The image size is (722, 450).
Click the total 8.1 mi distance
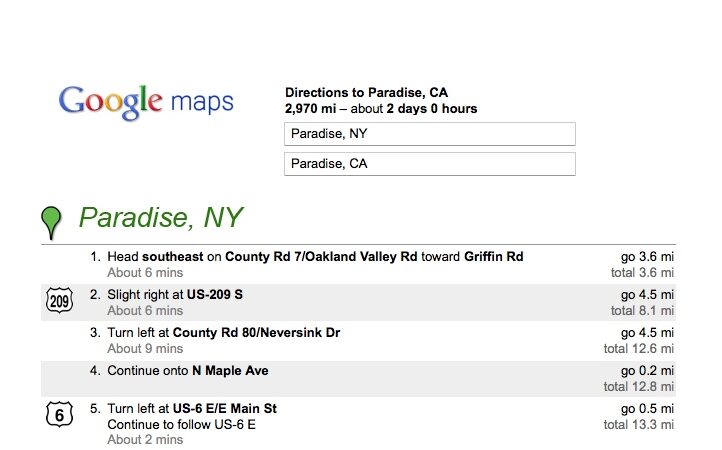(x=642, y=311)
